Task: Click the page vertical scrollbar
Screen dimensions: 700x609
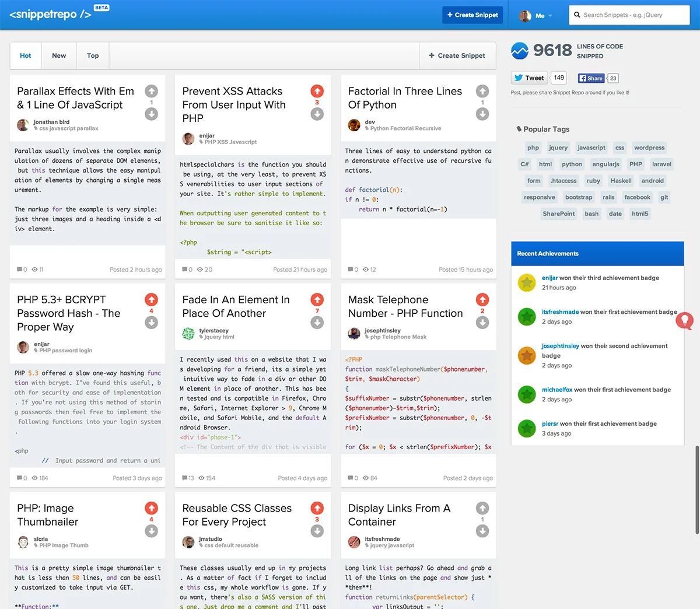Action: (697, 490)
